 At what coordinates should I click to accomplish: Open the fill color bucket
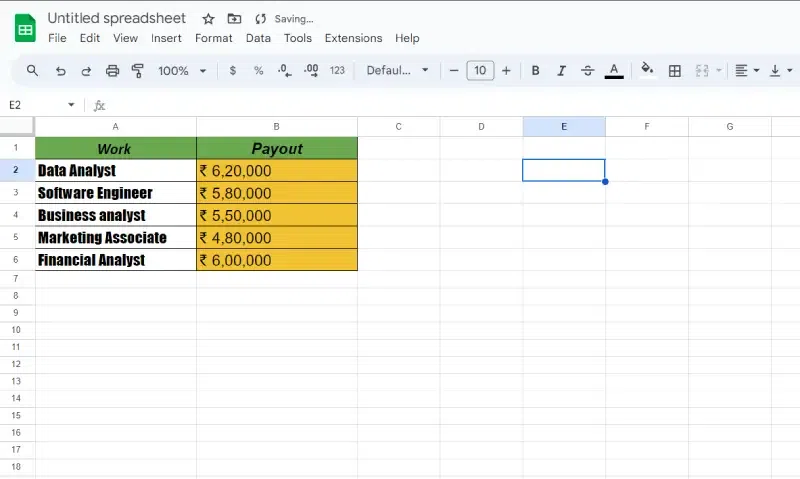[647, 69]
